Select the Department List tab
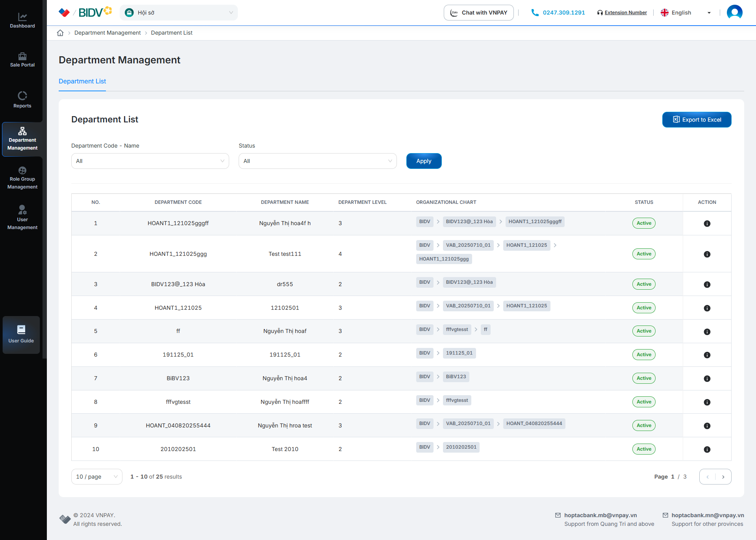 pos(82,81)
